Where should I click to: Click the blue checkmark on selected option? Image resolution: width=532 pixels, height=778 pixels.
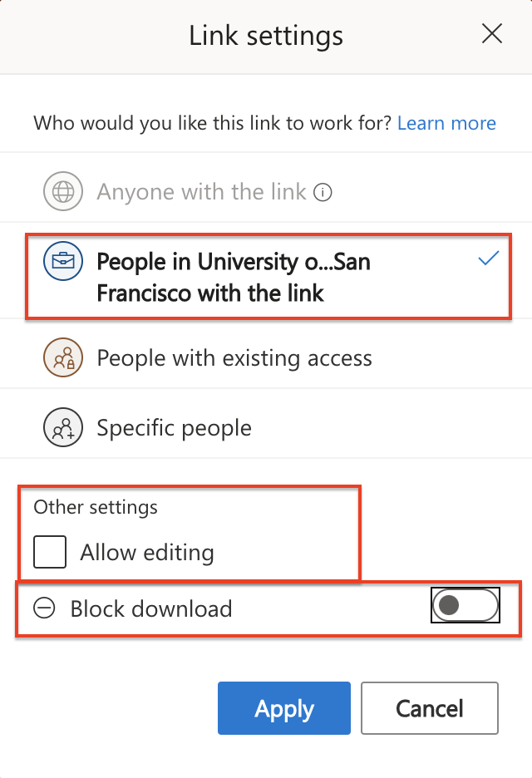coord(489,259)
